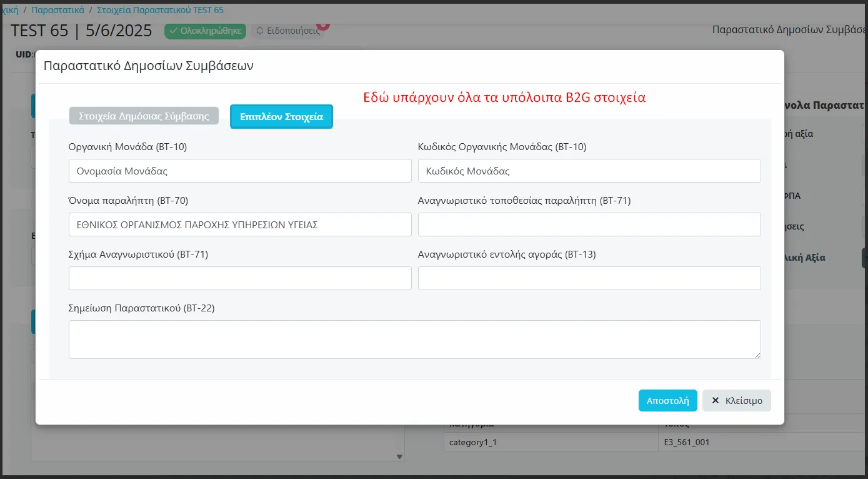Click the text area resize handle
This screenshot has width=868, height=479.
click(x=757, y=355)
